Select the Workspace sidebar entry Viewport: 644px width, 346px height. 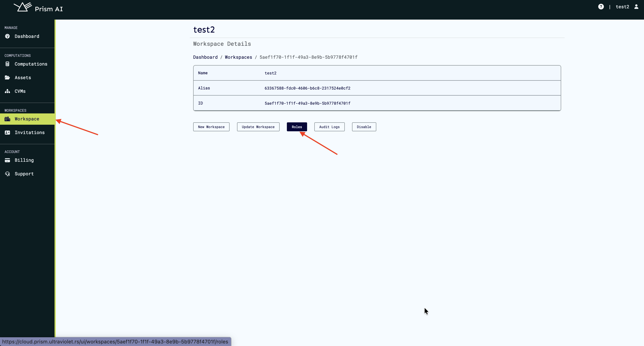tap(27, 119)
